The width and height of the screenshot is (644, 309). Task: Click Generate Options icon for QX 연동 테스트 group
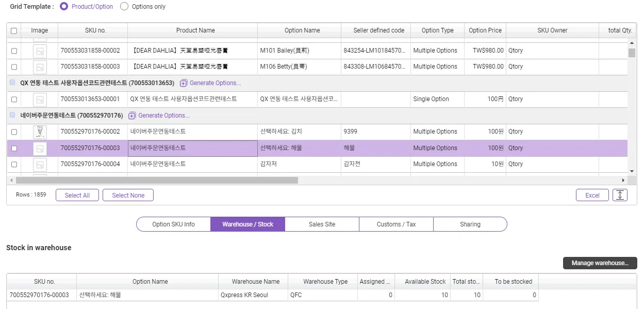click(184, 83)
